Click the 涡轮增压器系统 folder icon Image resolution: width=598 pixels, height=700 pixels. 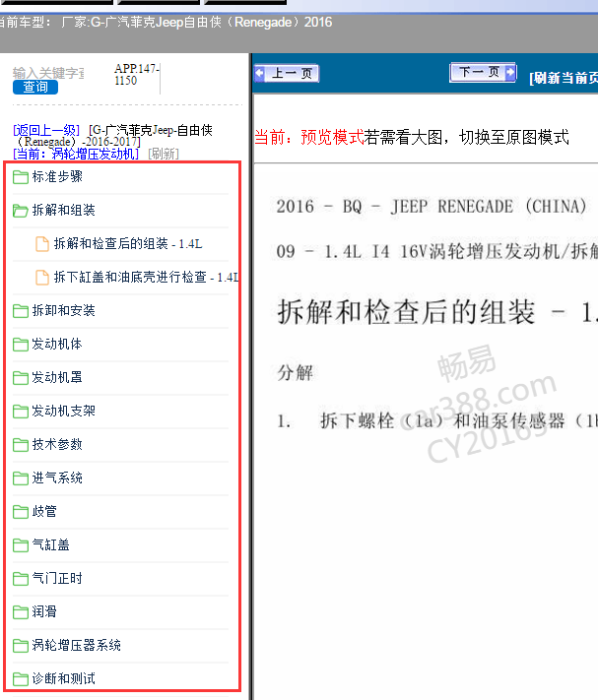[x=20, y=646]
